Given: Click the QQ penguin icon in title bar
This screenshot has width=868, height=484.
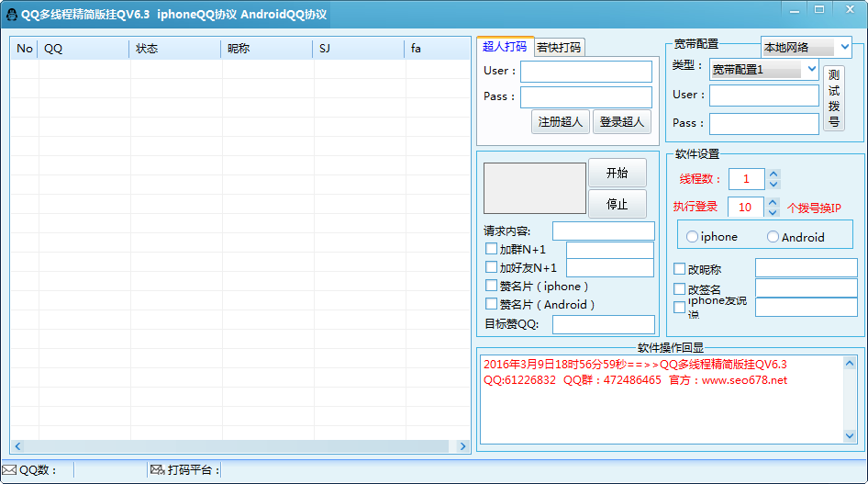Looking at the screenshot, I should (x=12, y=15).
